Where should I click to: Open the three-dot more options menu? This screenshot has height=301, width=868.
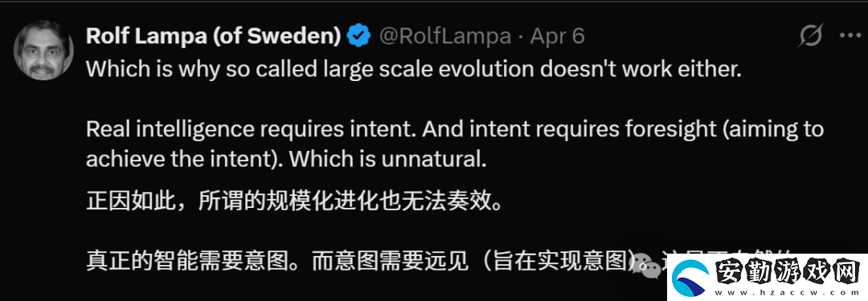[850, 36]
